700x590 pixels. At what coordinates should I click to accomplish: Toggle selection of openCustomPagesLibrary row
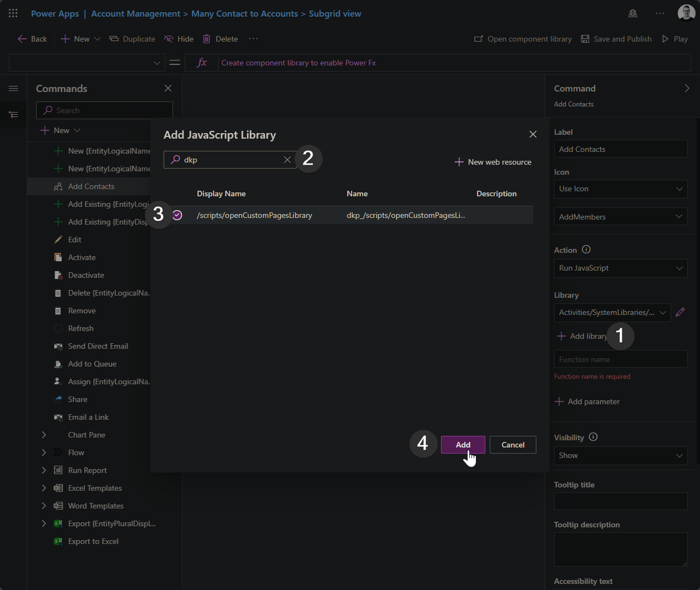point(177,215)
